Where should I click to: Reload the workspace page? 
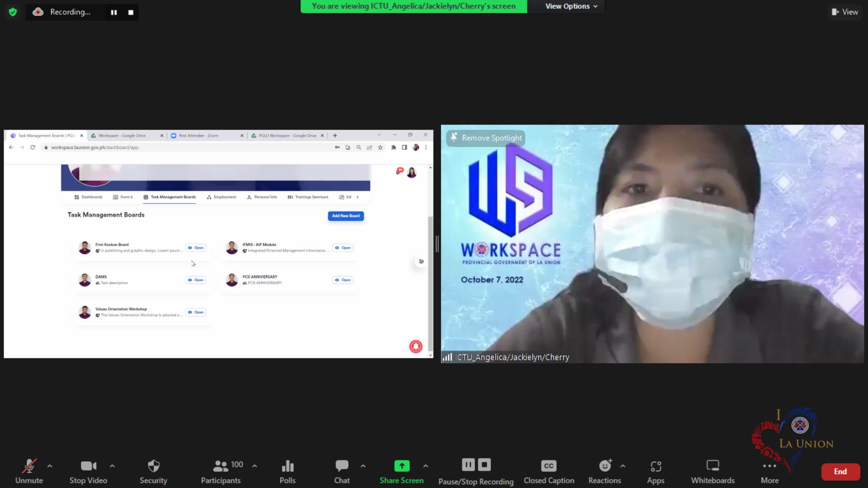33,147
